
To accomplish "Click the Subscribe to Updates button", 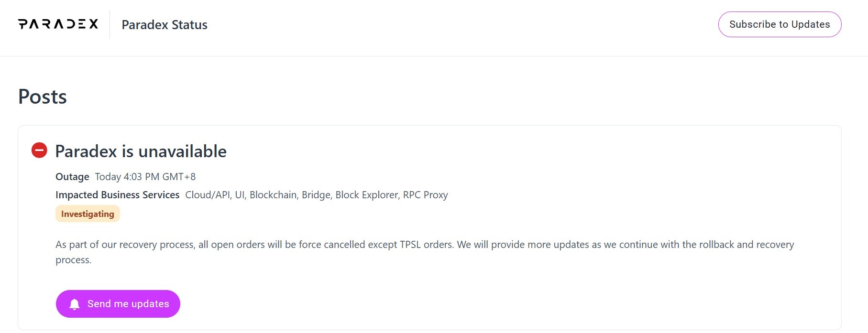I will (x=780, y=24).
